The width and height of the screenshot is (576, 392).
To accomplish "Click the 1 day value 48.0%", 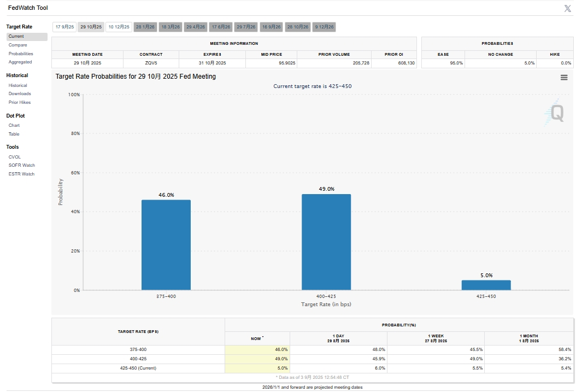I will [379, 350].
